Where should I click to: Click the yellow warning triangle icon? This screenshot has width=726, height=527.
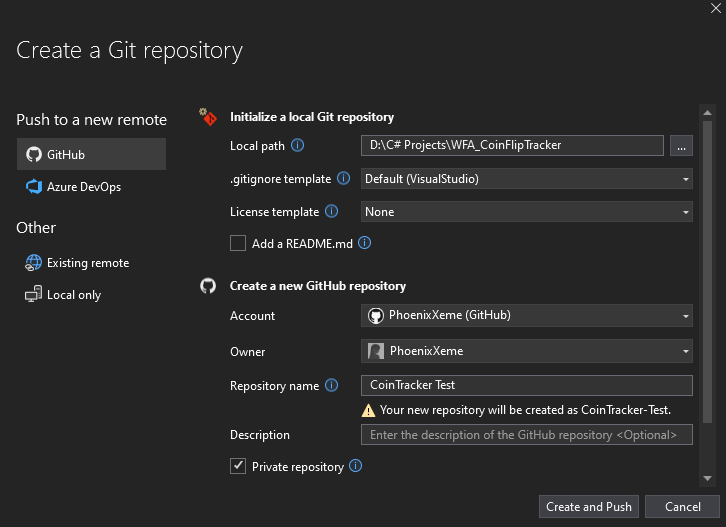click(368, 410)
